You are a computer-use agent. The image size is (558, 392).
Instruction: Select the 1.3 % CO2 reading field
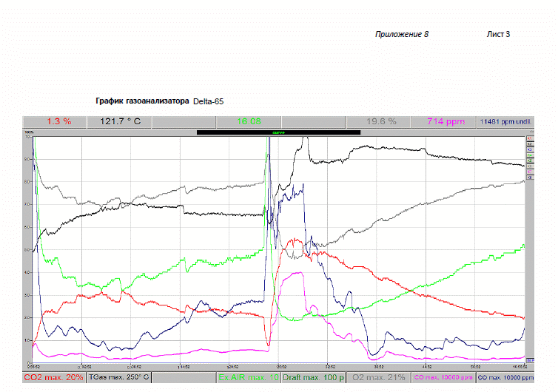pyautogui.click(x=59, y=121)
